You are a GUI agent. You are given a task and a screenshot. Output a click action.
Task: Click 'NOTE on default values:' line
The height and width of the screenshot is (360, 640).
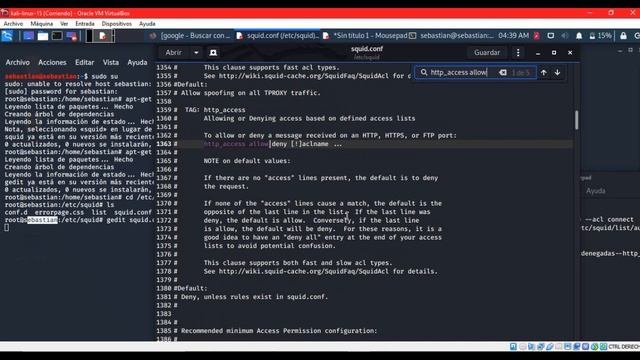point(247,161)
